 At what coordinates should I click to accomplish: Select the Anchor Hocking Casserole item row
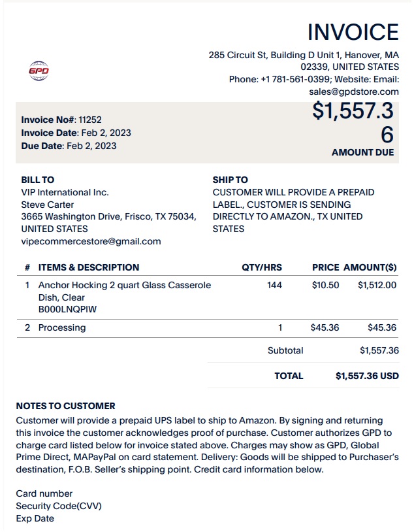(208, 297)
